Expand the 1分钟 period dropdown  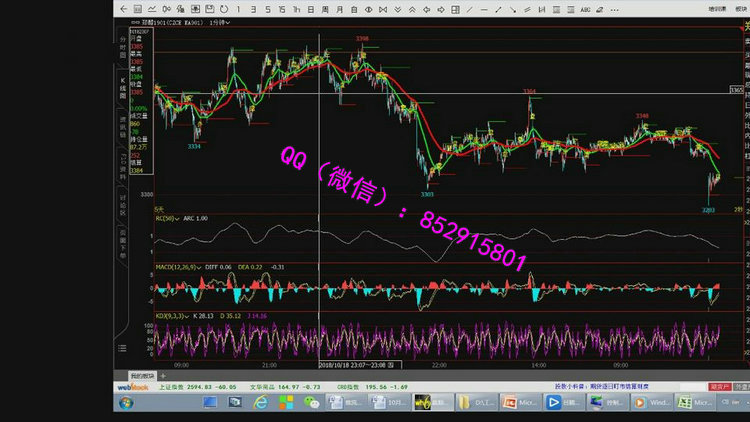point(219,21)
